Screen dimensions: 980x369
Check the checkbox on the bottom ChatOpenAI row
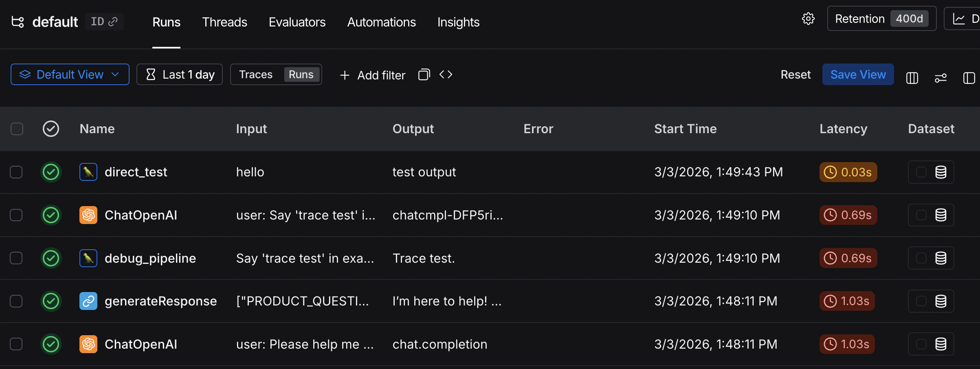click(x=16, y=344)
